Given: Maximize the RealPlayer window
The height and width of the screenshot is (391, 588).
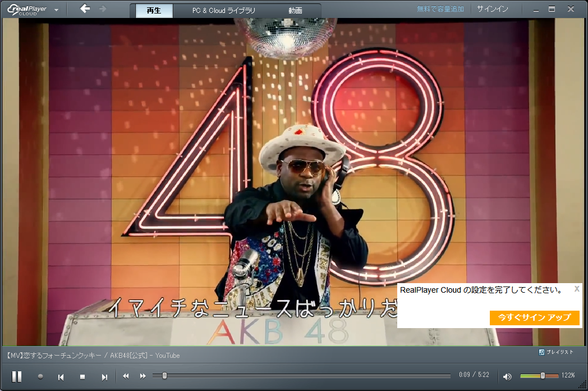Looking at the screenshot, I should click(552, 9).
